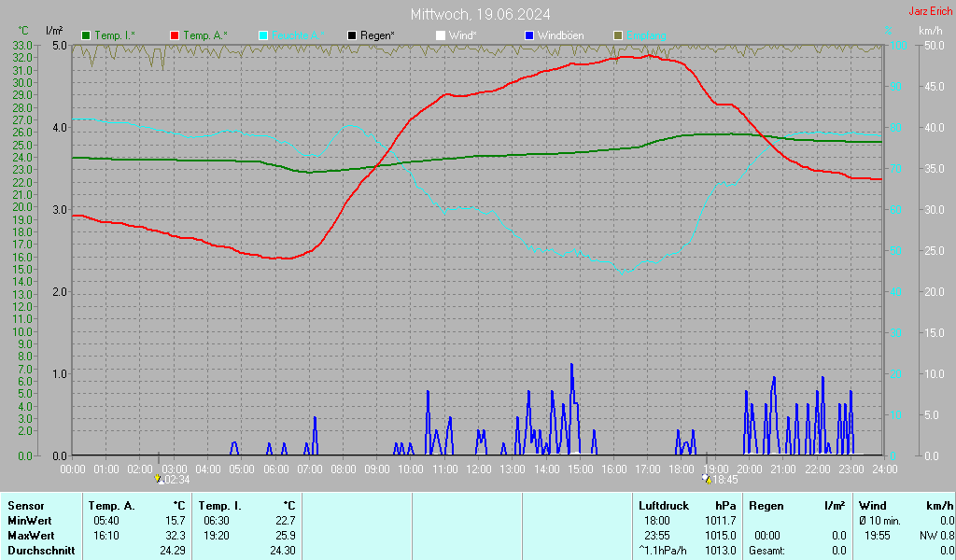Click the blue Windböen legend swatch
This screenshot has height=560, width=956.
tap(529, 35)
